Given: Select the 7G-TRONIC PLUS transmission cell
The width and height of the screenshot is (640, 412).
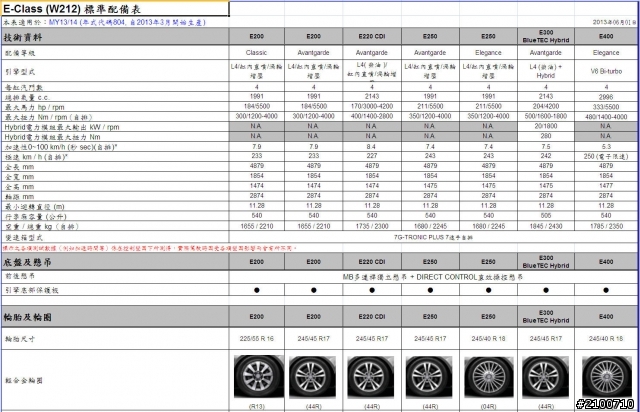Looking at the screenshot, I should coord(433,237).
